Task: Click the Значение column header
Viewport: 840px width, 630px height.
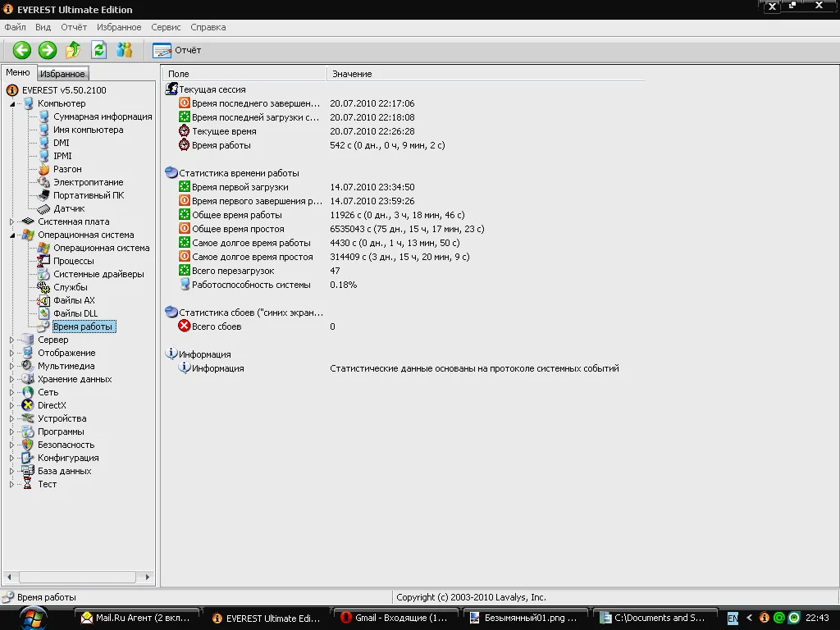Action: (486, 74)
